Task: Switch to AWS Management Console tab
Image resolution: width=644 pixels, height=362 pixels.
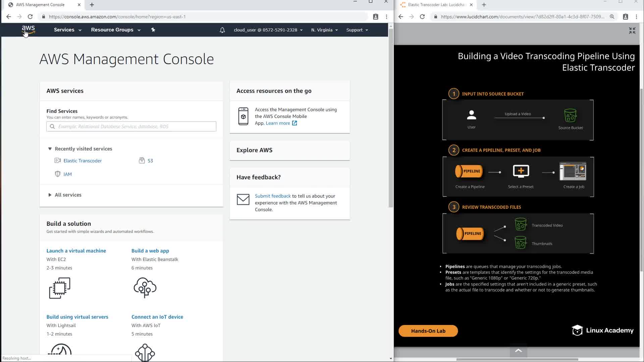Action: [x=40, y=5]
